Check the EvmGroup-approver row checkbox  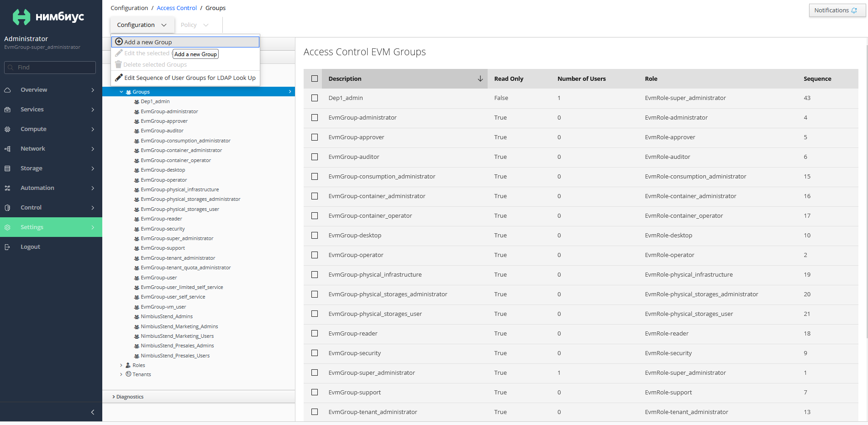click(315, 137)
